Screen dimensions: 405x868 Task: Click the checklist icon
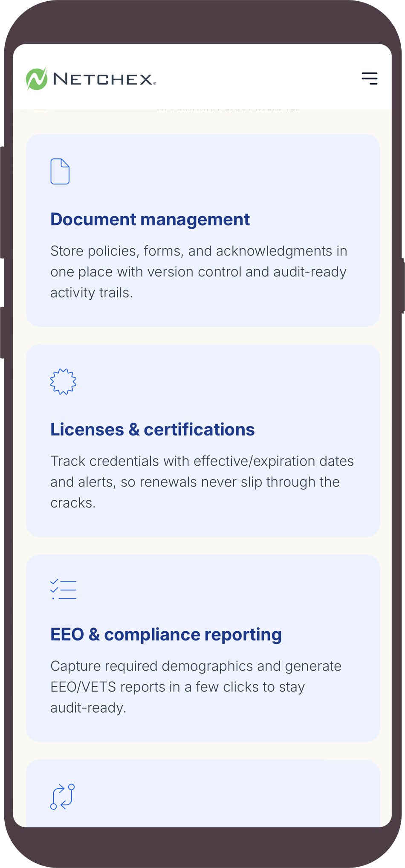coord(63,589)
